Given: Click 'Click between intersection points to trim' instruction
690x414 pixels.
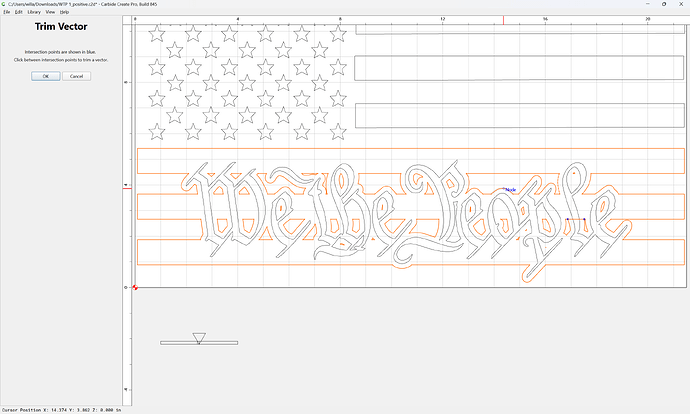Looking at the screenshot, I should coord(61,60).
